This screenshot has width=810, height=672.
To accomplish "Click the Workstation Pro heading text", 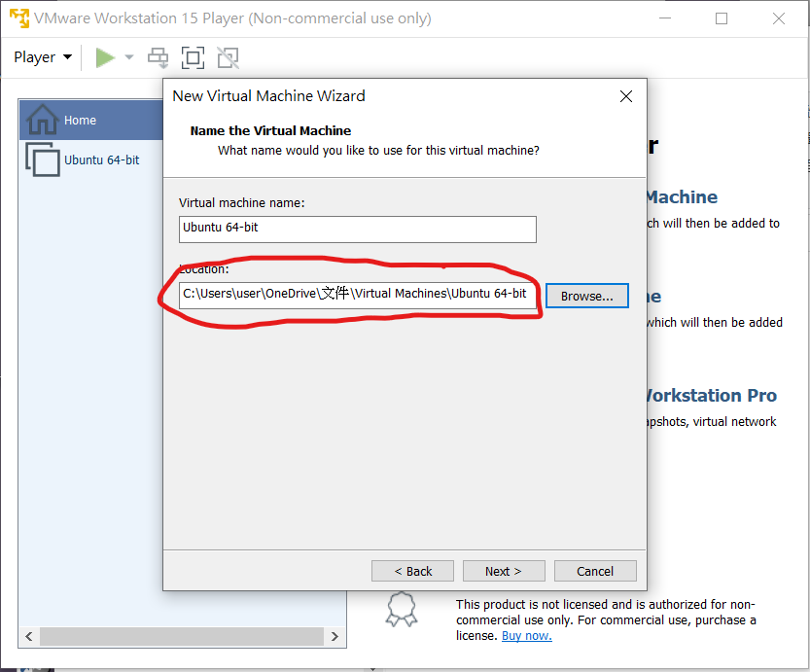I will [712, 396].
